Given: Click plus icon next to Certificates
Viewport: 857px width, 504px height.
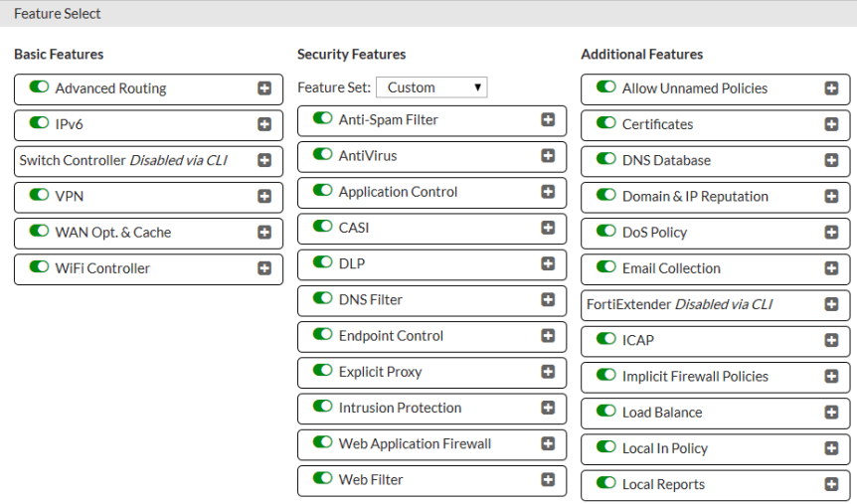Looking at the screenshot, I should coord(831,124).
